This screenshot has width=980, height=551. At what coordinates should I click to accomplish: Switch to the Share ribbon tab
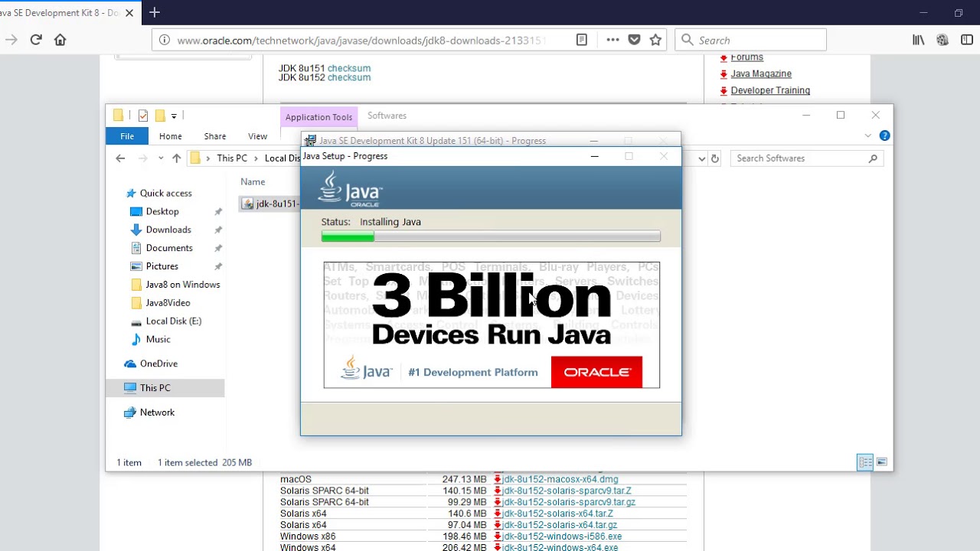click(x=214, y=136)
